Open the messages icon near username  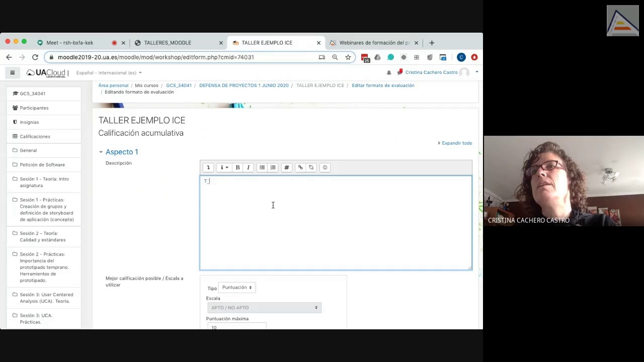pyautogui.click(x=399, y=72)
